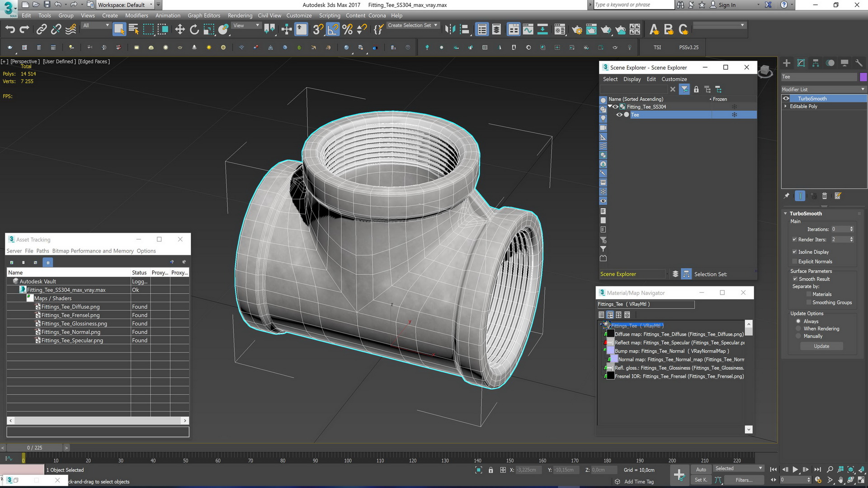Open the Create Selection Set dropdown
This screenshot has width=868, height=488.
coord(413,26)
